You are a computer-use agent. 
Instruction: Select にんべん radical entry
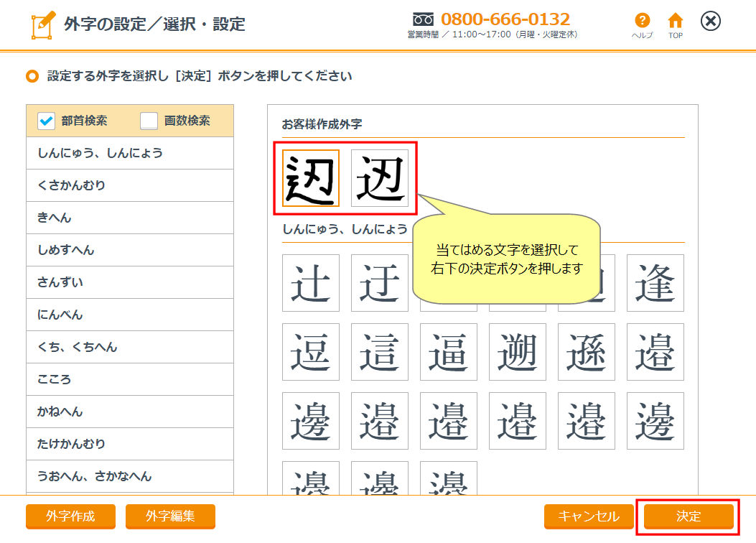click(x=130, y=315)
